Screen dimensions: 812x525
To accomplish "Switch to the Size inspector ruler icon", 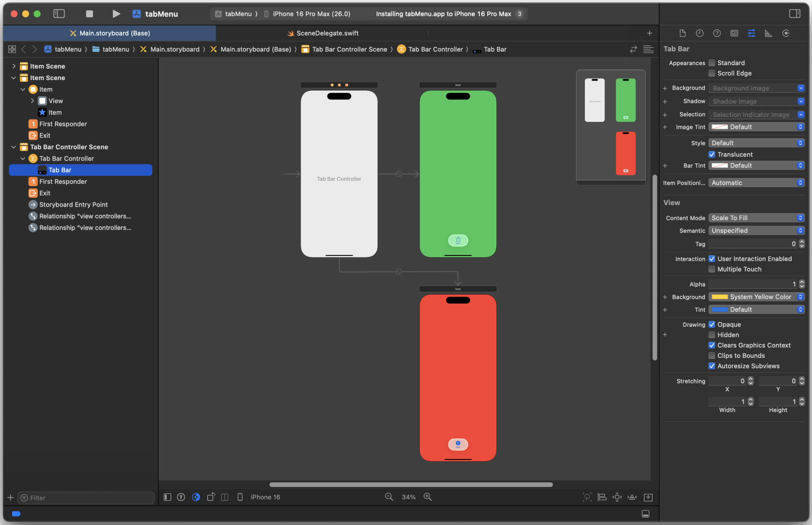I will point(768,33).
